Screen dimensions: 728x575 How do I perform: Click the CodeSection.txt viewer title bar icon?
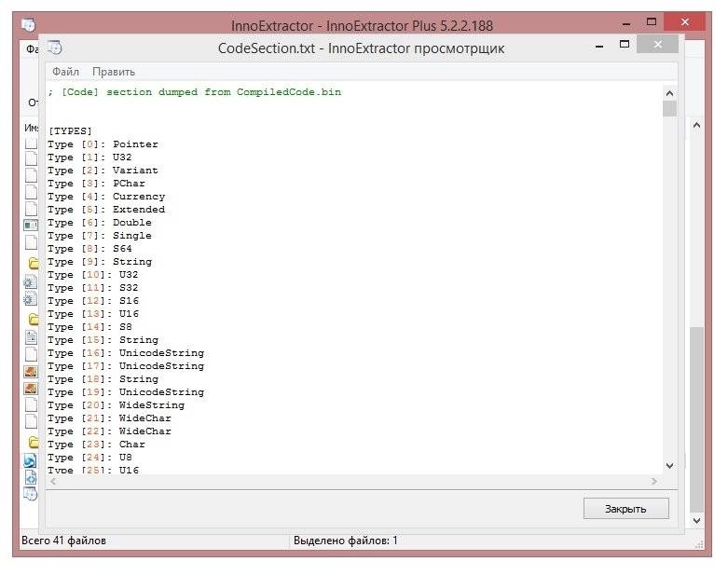pyautogui.click(x=55, y=48)
